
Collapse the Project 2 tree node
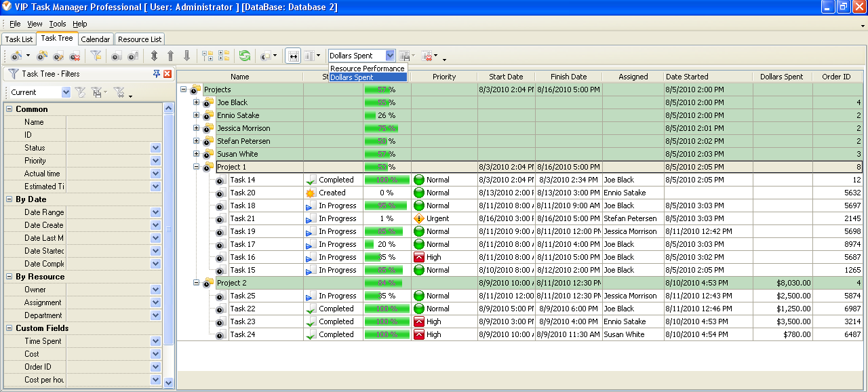pos(197,283)
